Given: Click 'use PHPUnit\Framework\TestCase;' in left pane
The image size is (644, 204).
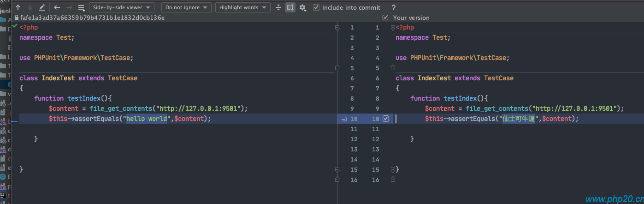Looking at the screenshot, I should pos(76,58).
